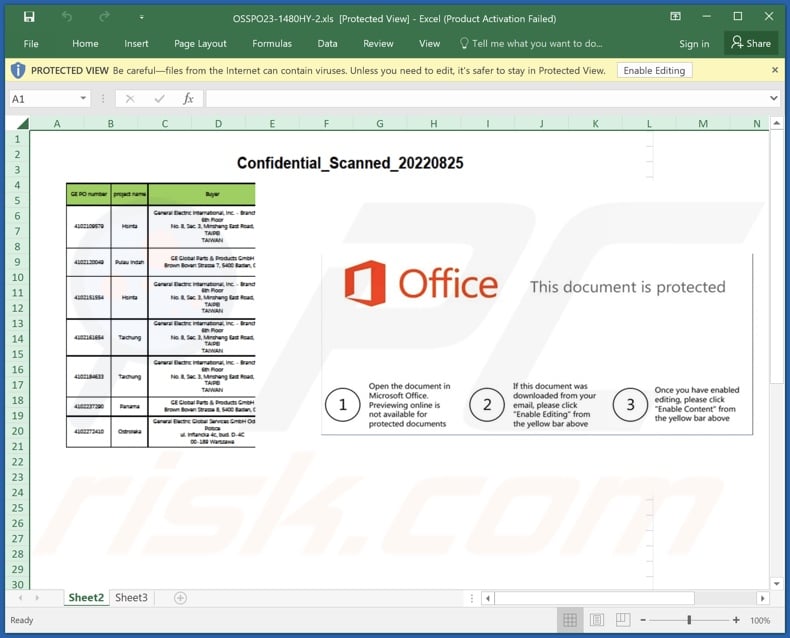
Task: Click the Undo arrow icon
Action: [x=67, y=17]
